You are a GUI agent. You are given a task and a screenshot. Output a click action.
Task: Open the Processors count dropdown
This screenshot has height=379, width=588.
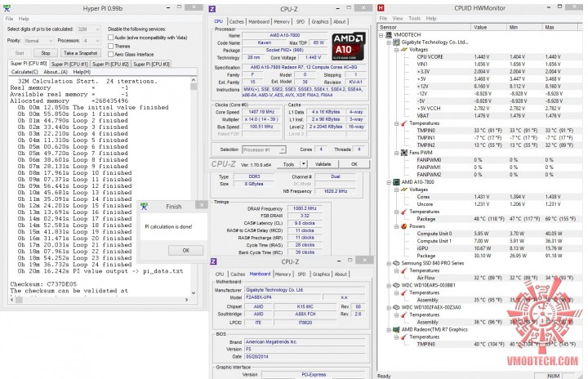91,41
